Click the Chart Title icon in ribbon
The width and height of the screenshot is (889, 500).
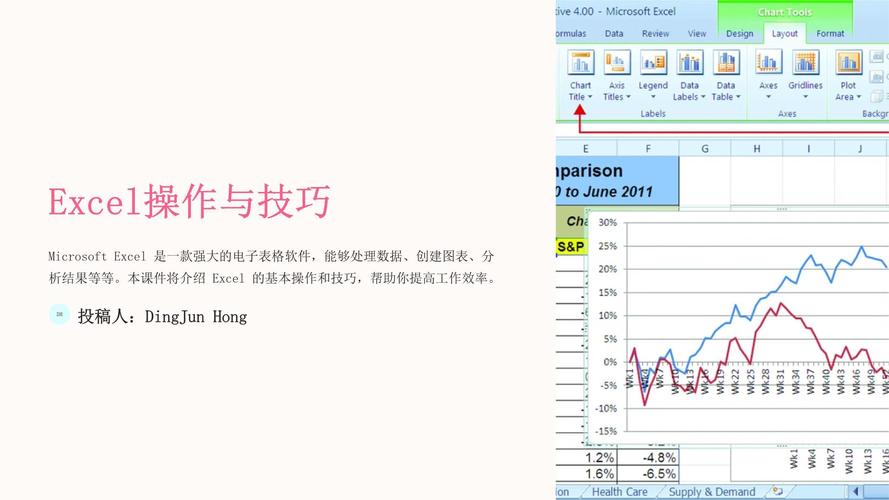tap(580, 63)
